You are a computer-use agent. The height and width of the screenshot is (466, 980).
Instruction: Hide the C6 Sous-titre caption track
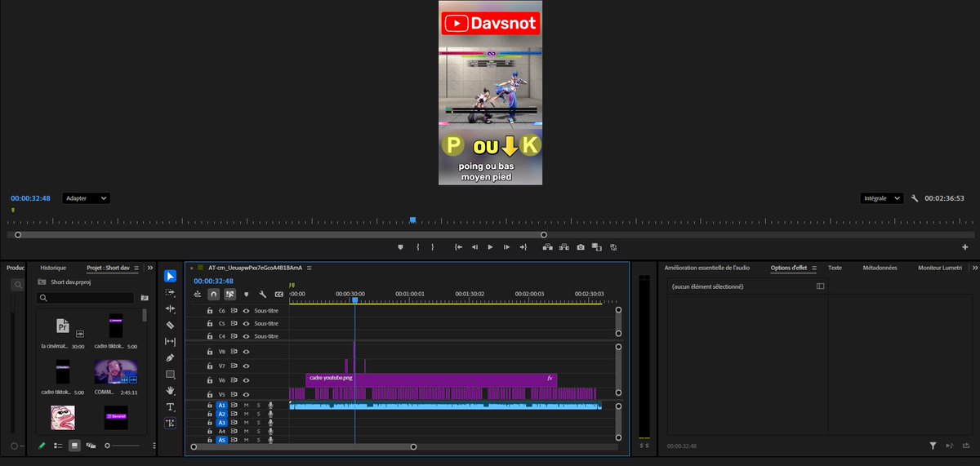(x=246, y=311)
